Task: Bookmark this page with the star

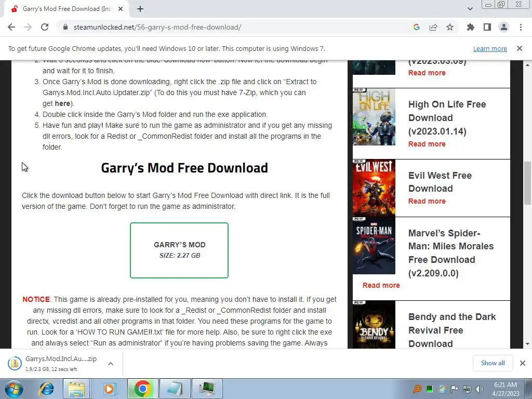Action: [x=450, y=27]
